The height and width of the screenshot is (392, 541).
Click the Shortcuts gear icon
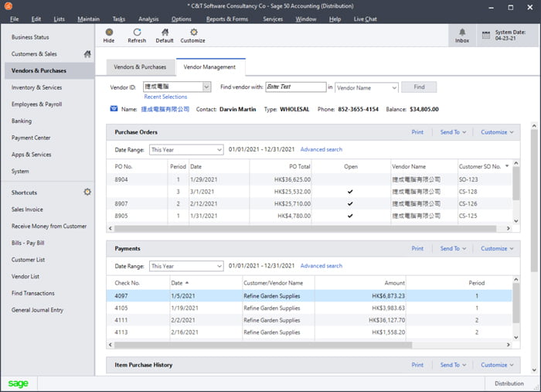click(x=87, y=192)
